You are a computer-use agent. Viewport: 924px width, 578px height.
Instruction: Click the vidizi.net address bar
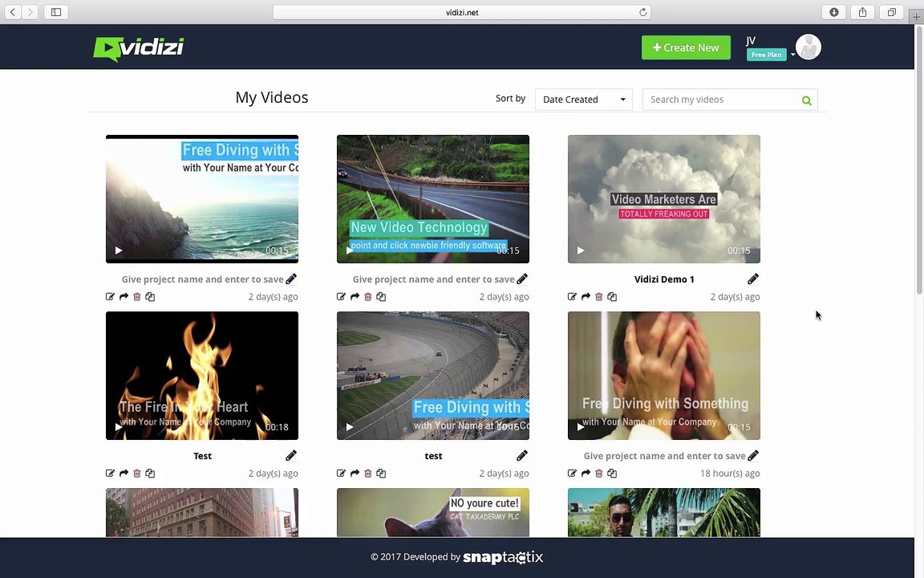coord(462,12)
